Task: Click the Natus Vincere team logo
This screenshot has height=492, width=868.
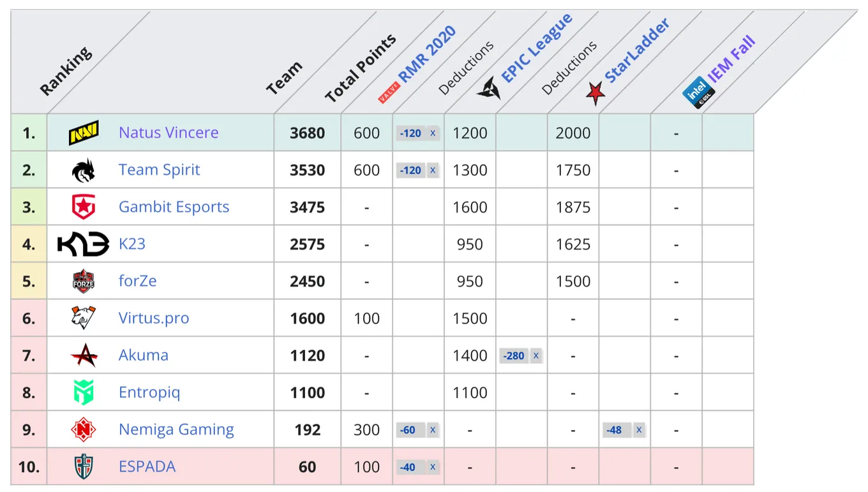Action: click(x=84, y=133)
